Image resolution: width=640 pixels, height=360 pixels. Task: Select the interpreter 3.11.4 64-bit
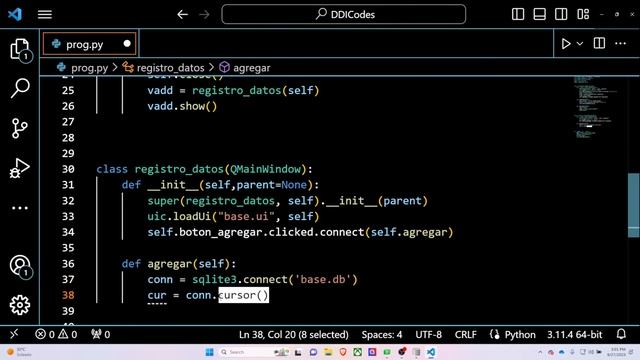coord(575,335)
